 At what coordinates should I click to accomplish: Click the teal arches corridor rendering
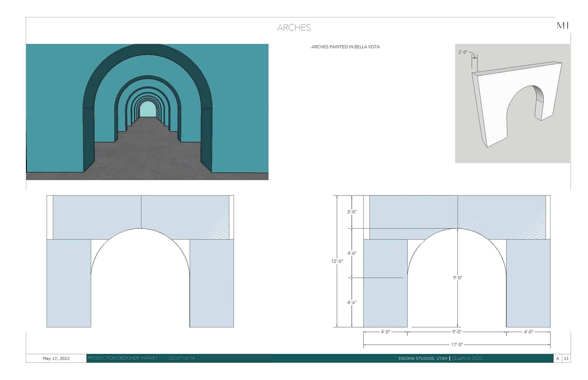click(147, 112)
